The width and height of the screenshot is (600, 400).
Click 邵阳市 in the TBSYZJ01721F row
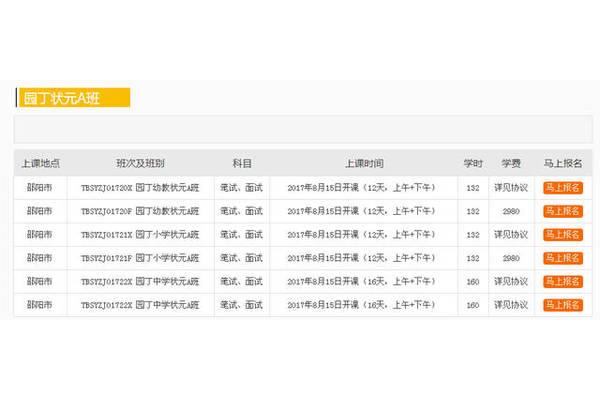(x=39, y=258)
